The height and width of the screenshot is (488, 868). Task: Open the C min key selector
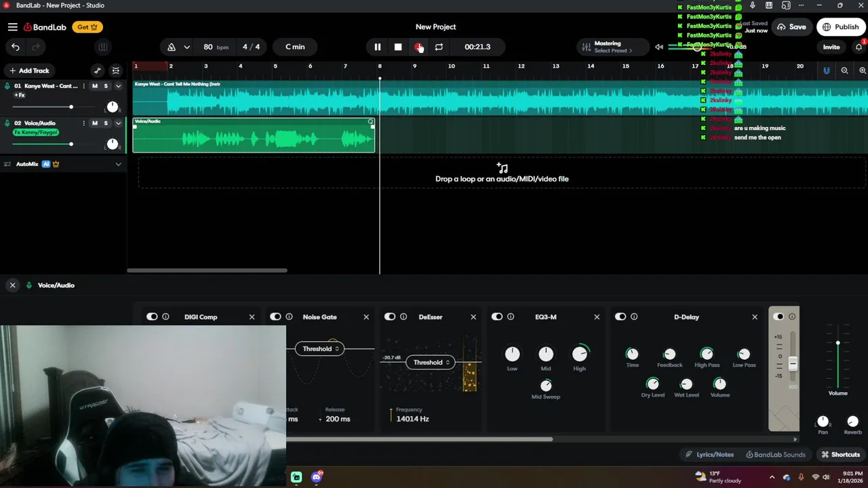[x=295, y=47]
